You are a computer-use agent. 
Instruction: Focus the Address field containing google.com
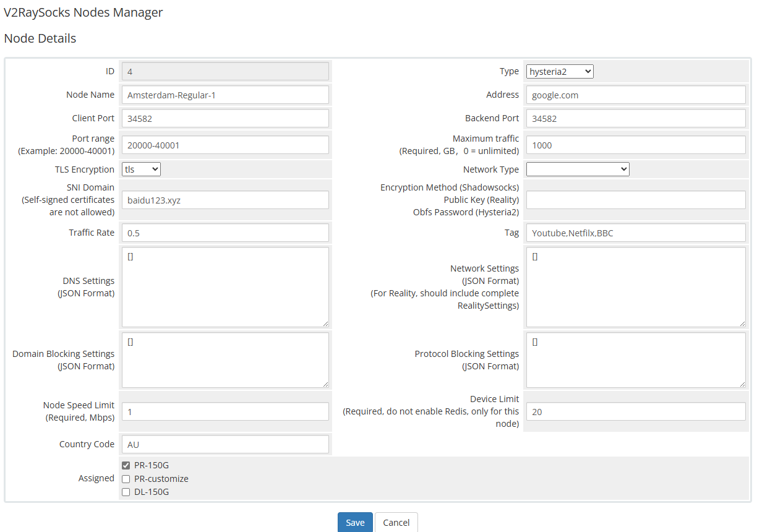(636, 95)
